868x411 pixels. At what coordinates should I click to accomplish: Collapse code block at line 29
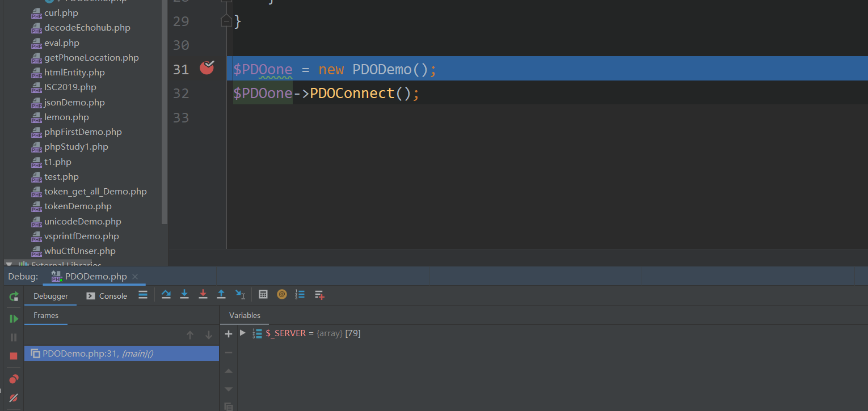[226, 22]
